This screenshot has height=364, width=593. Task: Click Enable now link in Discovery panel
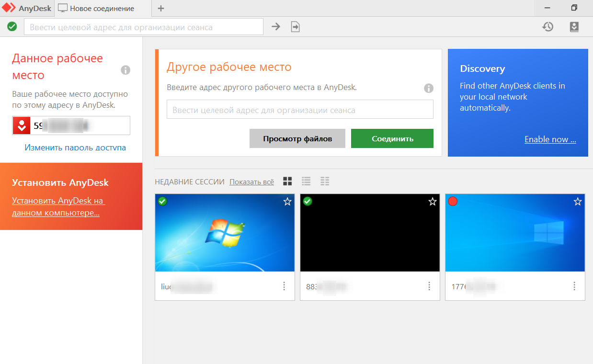coord(550,139)
